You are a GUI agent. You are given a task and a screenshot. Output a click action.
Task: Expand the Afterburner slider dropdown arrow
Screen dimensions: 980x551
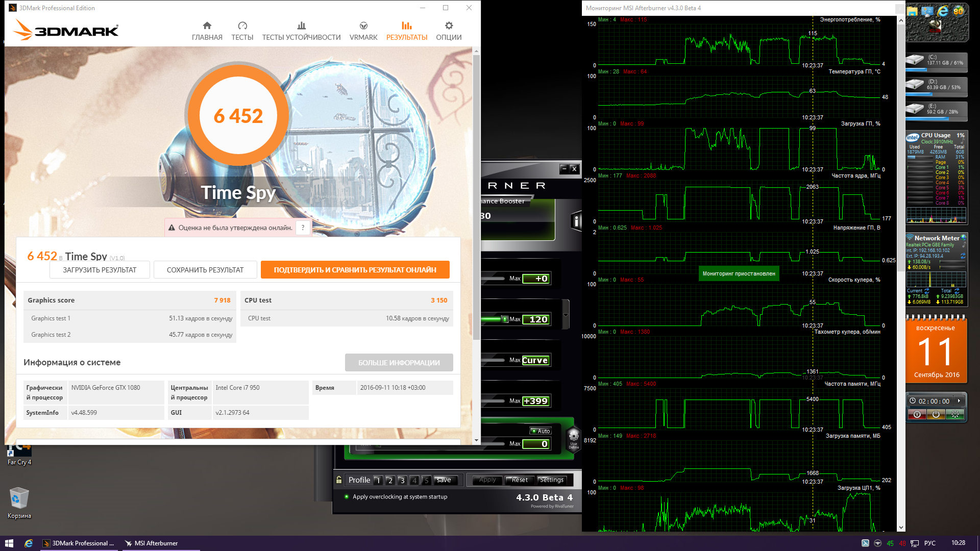(566, 315)
